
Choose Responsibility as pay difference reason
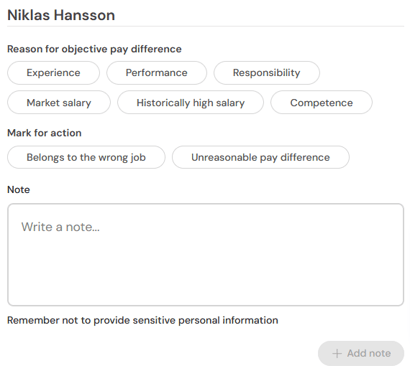coord(267,73)
